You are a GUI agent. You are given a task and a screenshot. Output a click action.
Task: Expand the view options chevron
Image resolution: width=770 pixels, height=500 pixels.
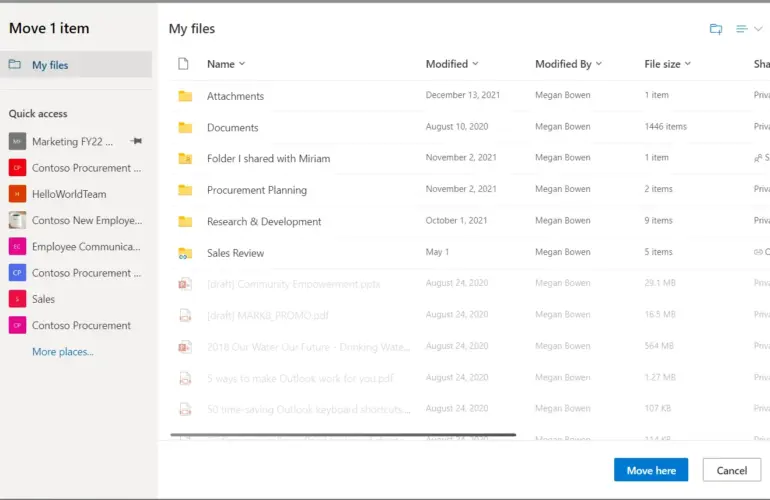pyautogui.click(x=758, y=29)
